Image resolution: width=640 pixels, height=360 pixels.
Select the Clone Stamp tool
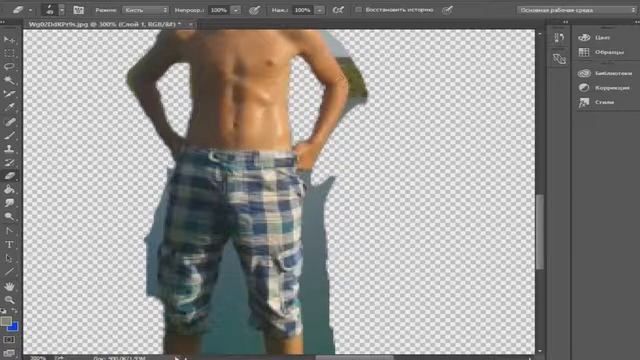[x=9, y=149]
